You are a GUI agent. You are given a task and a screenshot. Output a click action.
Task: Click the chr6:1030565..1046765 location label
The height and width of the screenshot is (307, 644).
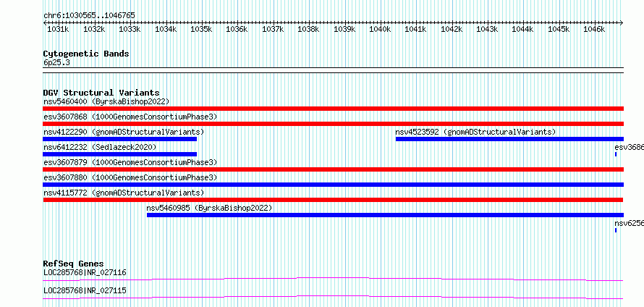(x=89, y=15)
